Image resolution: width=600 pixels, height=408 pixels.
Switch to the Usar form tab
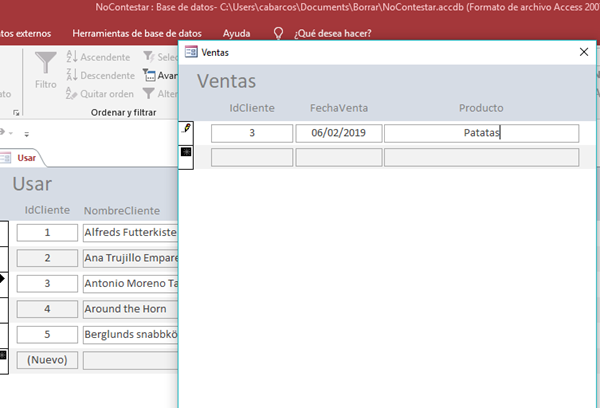click(x=24, y=157)
